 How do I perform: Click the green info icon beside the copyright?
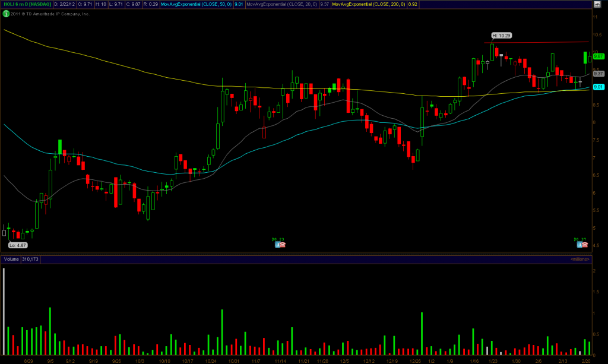pyautogui.click(x=6, y=14)
